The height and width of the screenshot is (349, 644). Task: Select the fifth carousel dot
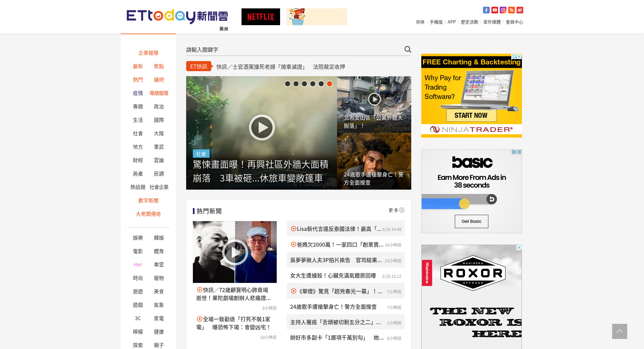tap(321, 84)
